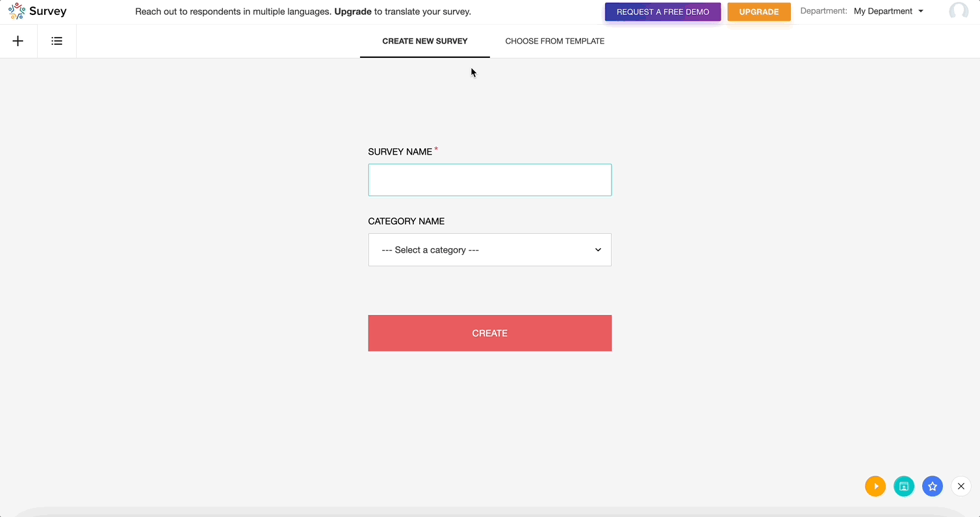Screen dimensions: 980x517
Task: Open the user profile avatar
Action: click(959, 11)
